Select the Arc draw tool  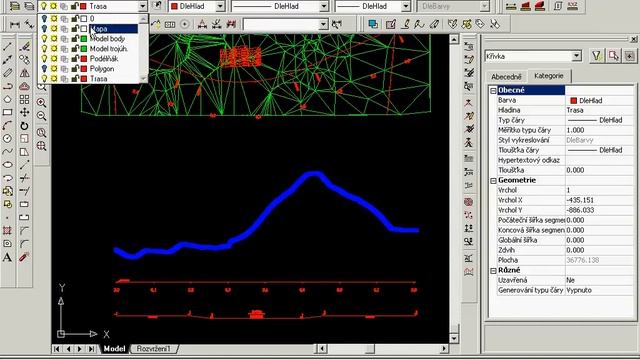(7, 125)
